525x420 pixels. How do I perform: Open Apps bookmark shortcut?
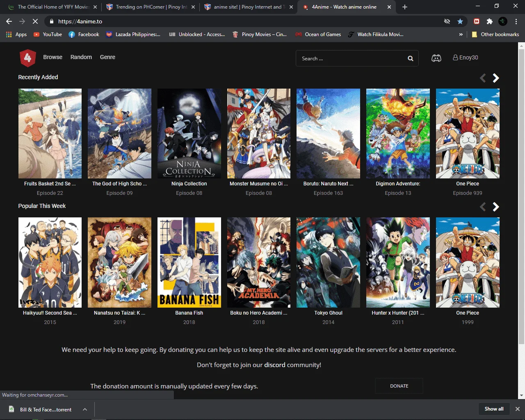(16, 34)
